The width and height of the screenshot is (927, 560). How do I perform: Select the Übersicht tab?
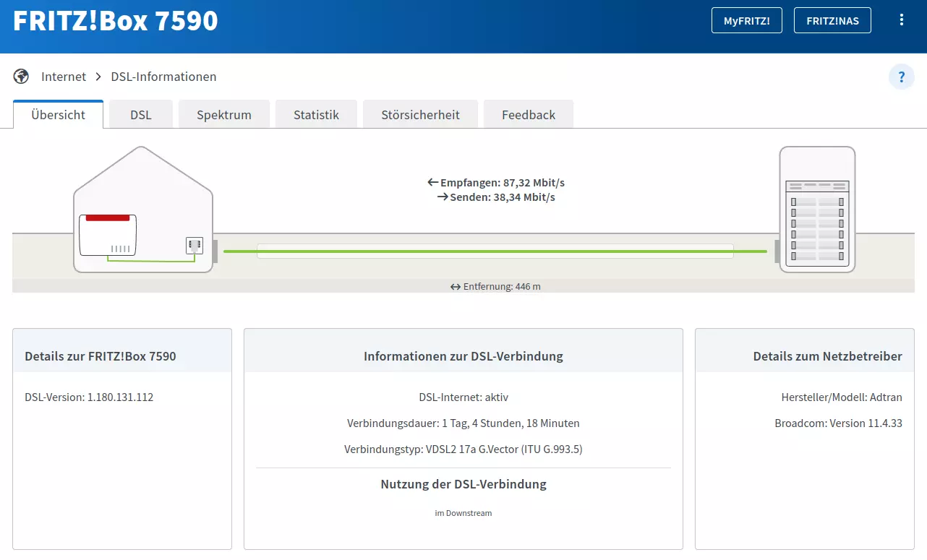[59, 115]
